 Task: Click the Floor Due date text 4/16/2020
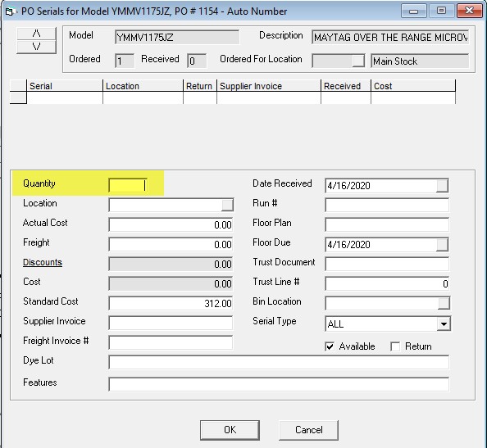click(348, 245)
